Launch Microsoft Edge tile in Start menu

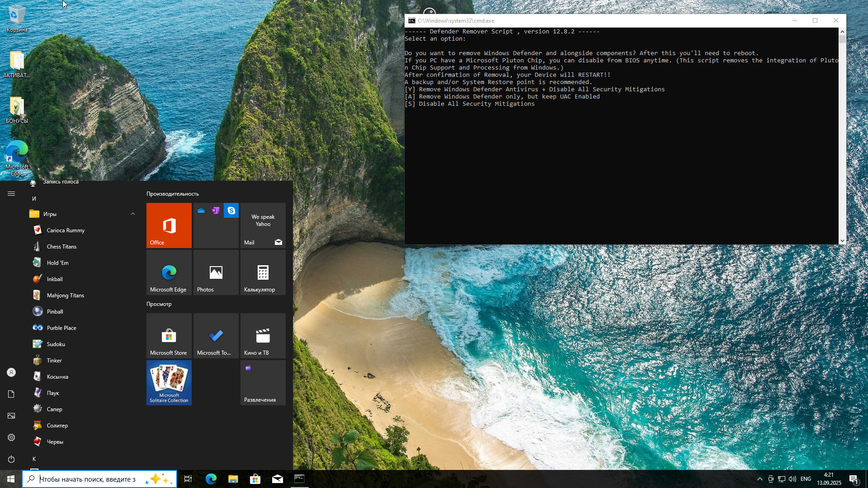(169, 272)
